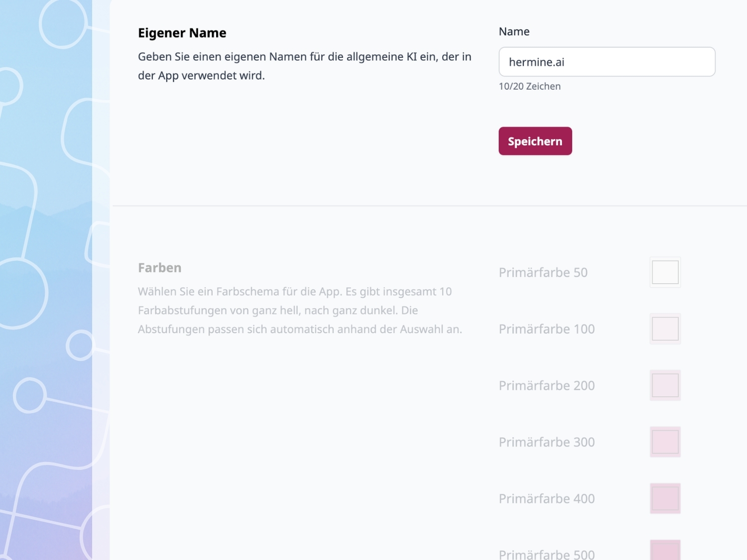The width and height of the screenshot is (747, 560).
Task: Select the Primärfarbe 50 color swatch
Action: tap(665, 272)
